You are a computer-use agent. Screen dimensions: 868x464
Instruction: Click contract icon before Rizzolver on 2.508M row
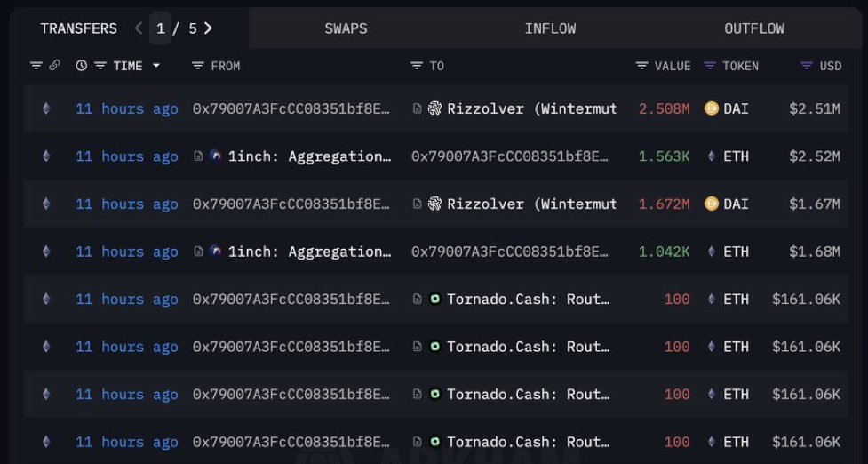418,108
